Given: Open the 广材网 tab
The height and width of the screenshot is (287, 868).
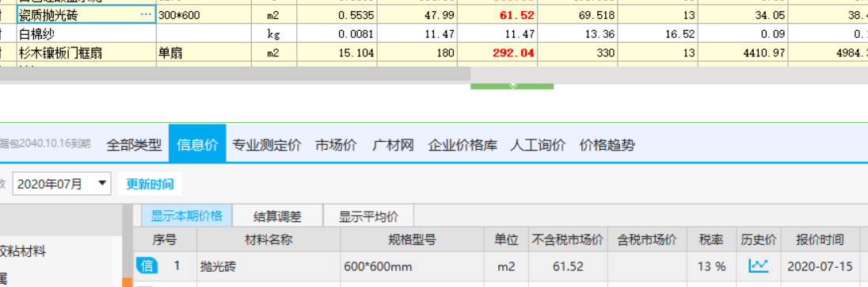Looking at the screenshot, I should [393, 145].
